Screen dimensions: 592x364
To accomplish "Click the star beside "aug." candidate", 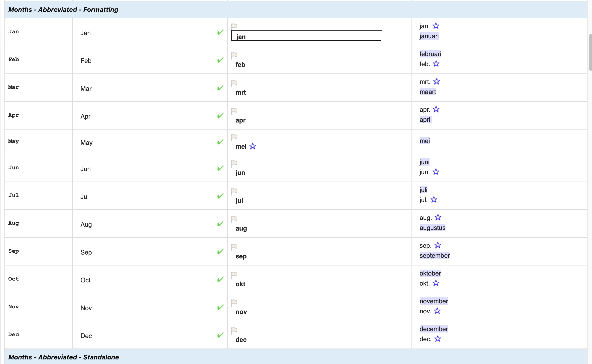I will (x=438, y=217).
